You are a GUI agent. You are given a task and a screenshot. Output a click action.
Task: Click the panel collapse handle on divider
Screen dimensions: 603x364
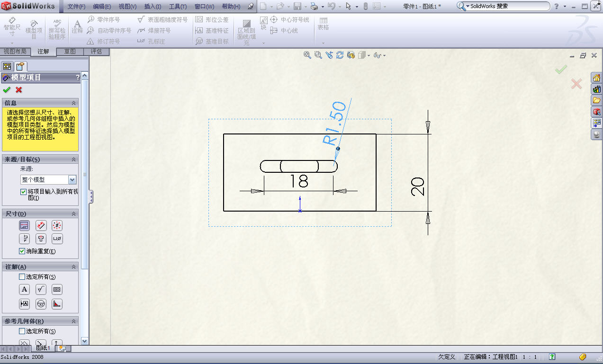click(x=91, y=197)
